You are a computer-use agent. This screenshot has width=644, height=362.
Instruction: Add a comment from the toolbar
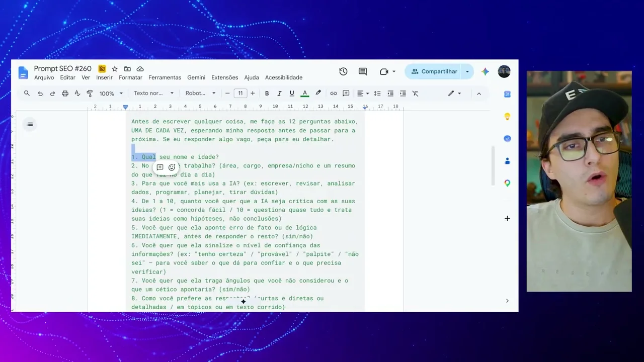pyautogui.click(x=346, y=94)
